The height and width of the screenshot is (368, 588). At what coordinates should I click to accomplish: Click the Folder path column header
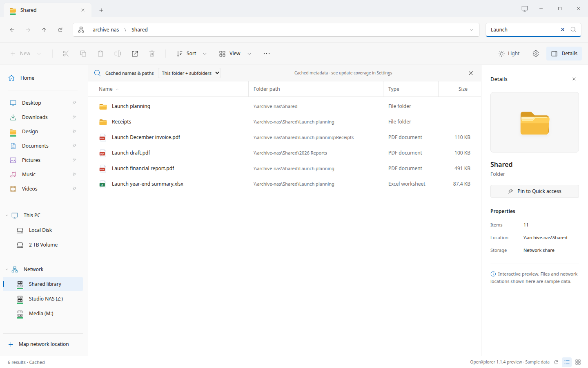coord(316,89)
